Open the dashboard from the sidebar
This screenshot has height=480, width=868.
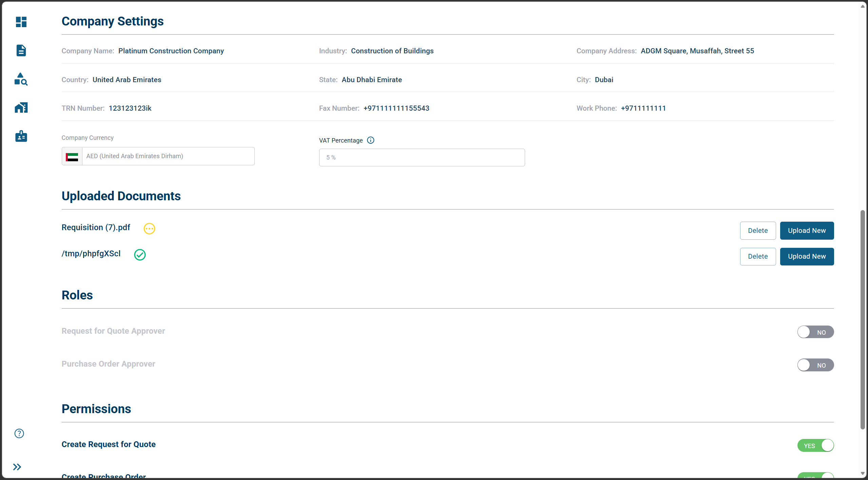click(21, 22)
